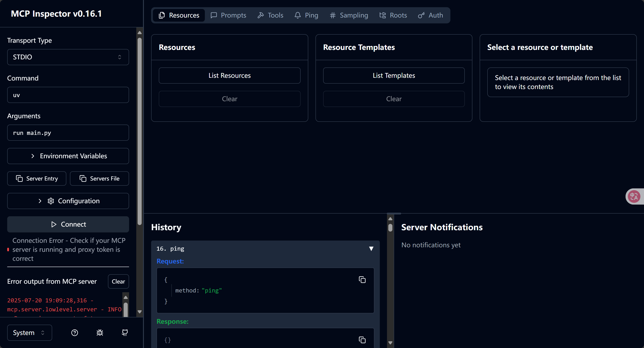This screenshot has width=644, height=348.
Task: Open the help documentation icon
Action: pos(74,332)
